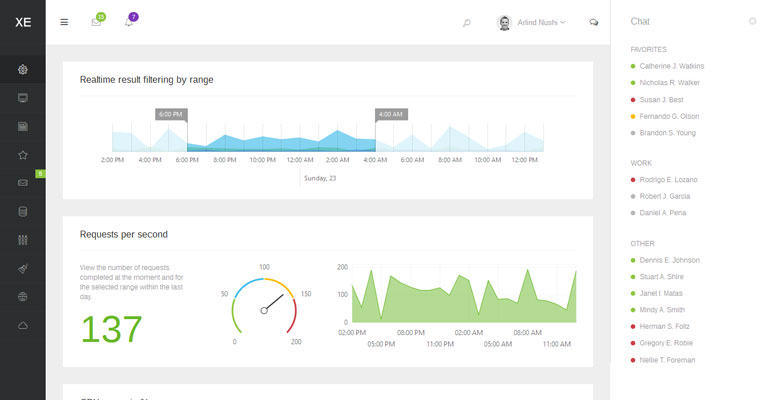
Task: Click the 6:00 PM range slider handle
Action: tap(171, 115)
